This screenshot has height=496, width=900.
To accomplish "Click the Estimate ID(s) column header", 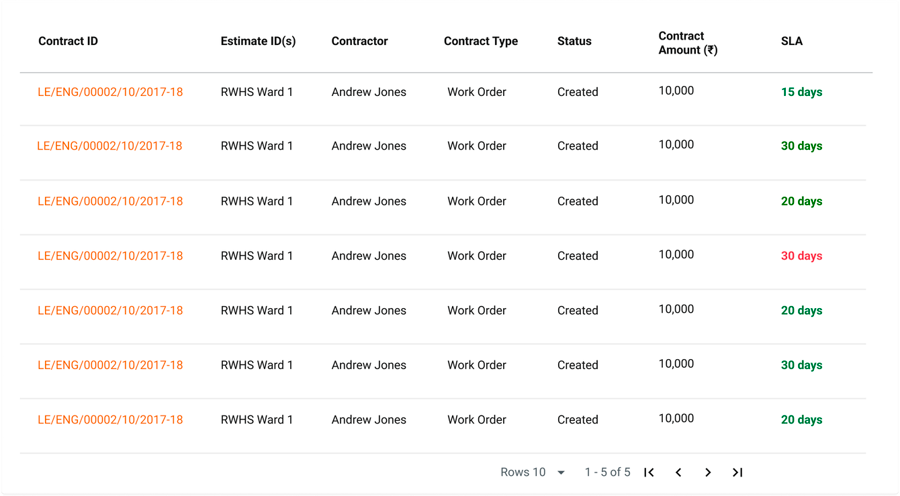I will click(258, 42).
